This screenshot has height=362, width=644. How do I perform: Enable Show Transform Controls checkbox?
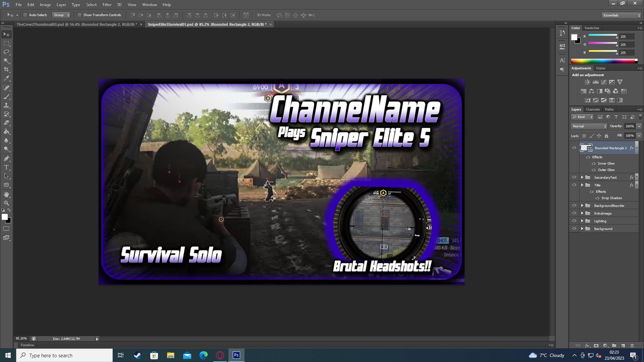coord(79,15)
